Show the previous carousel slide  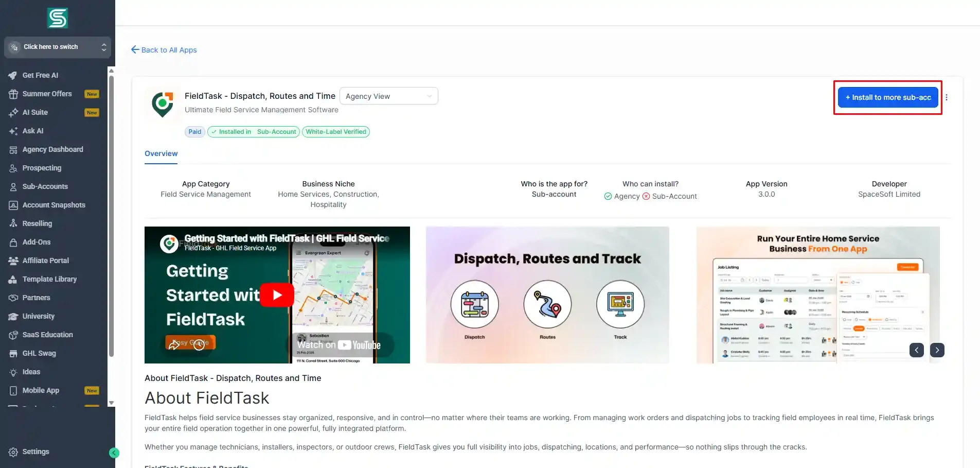point(917,350)
